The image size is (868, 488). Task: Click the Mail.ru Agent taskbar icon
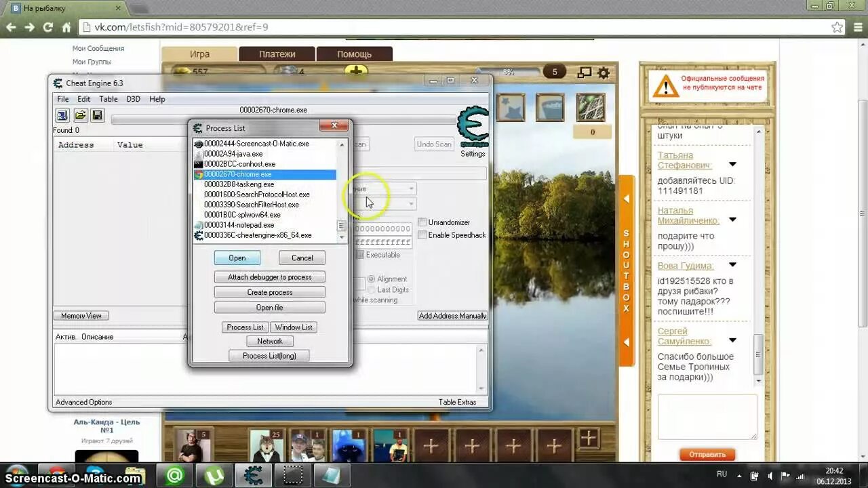[x=175, y=476]
